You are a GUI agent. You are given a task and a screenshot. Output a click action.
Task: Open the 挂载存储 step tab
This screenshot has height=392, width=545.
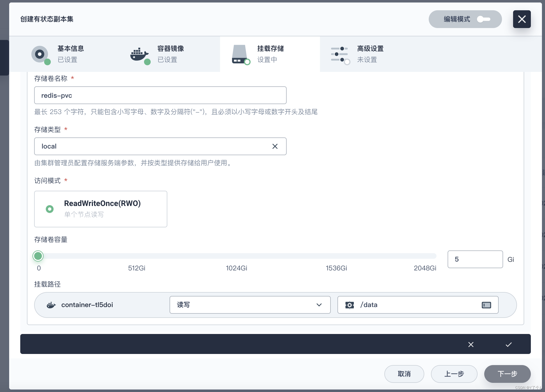[270, 54]
